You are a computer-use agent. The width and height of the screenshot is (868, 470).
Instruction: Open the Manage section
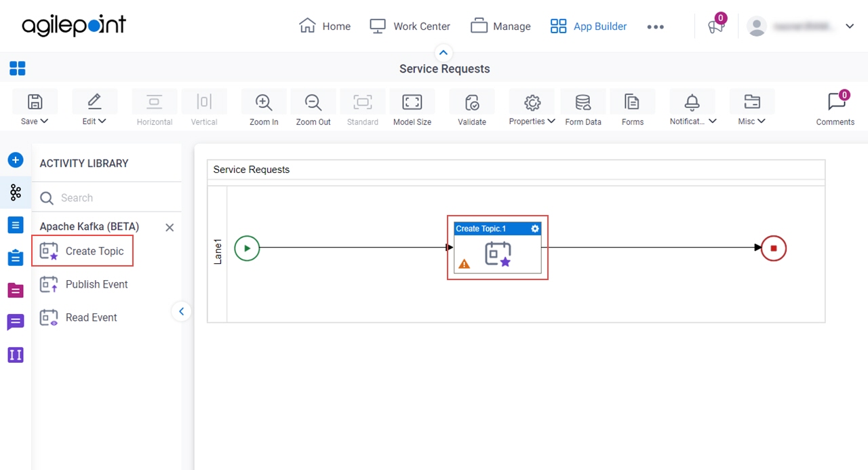[500, 26]
